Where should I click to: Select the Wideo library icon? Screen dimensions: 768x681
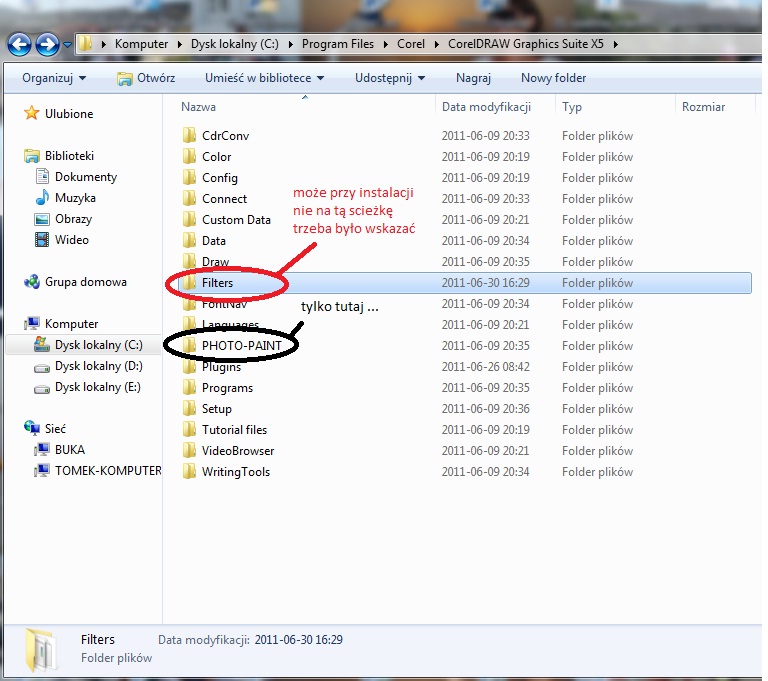(x=42, y=240)
